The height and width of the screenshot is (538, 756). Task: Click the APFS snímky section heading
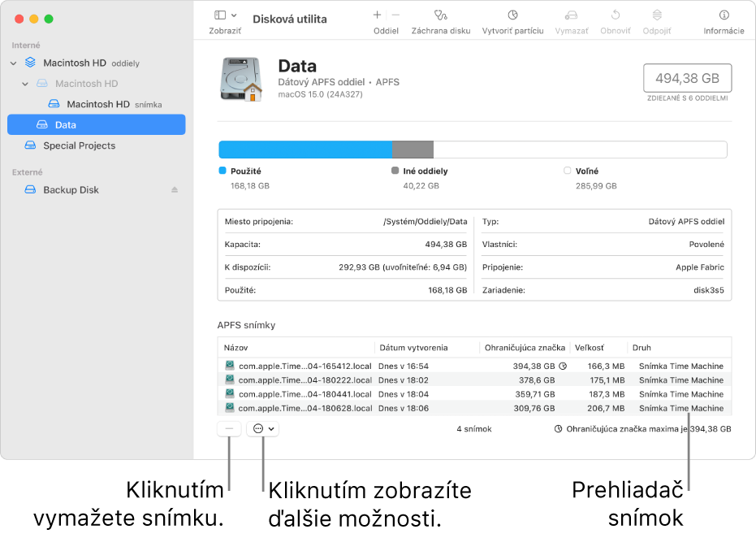coord(246,325)
